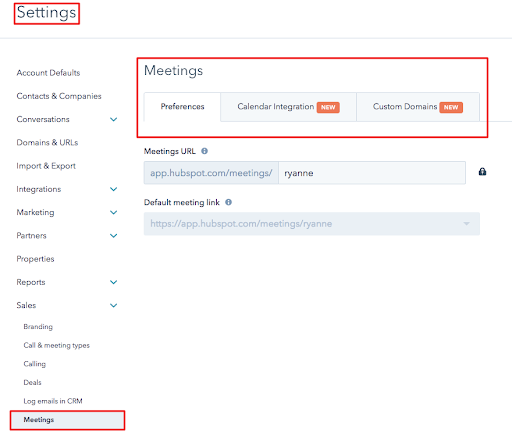512x432 pixels.
Task: Click the Default meeting link label
Action: 182,202
